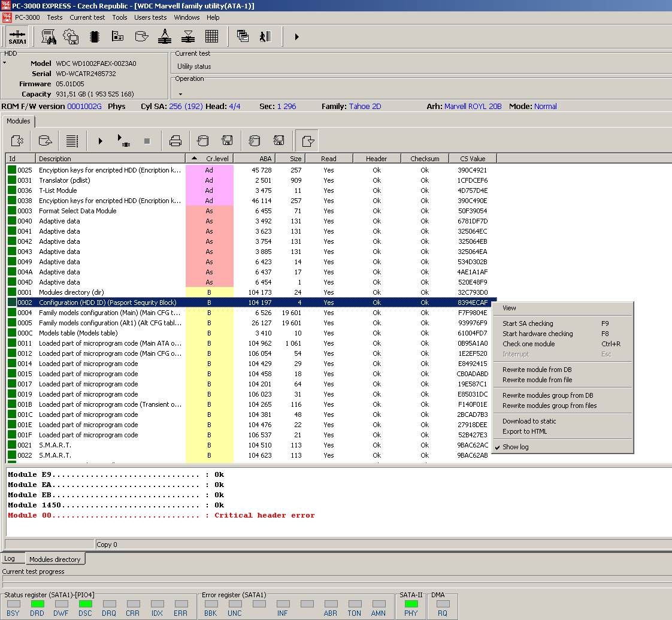Screen dimensions: 672x620
Task: Click the chip icon in main toolbar
Action: 94,37
